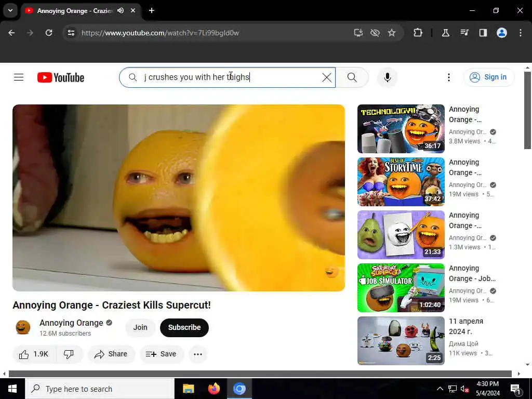This screenshot has width=532, height=399.
Task: Open the Windows Start menu
Action: click(x=12, y=389)
